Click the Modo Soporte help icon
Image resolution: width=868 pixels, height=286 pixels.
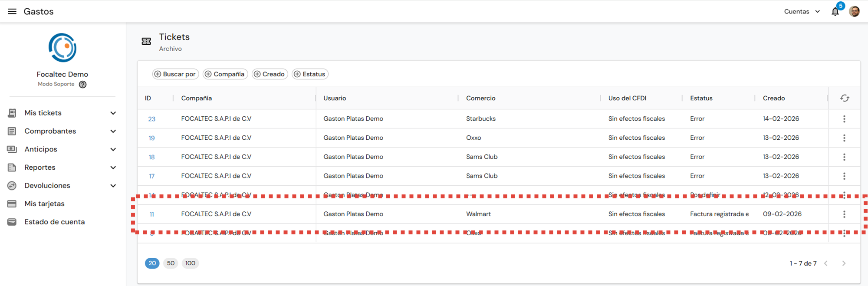pos(82,85)
